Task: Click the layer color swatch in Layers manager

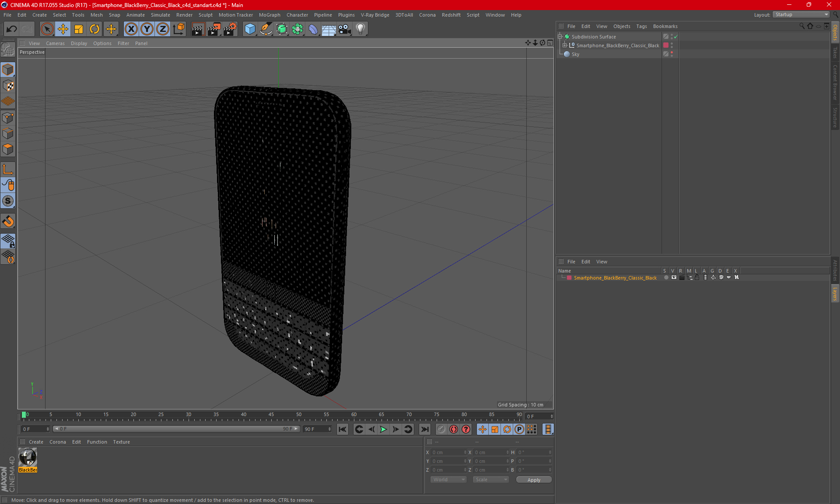Action: 569,278
